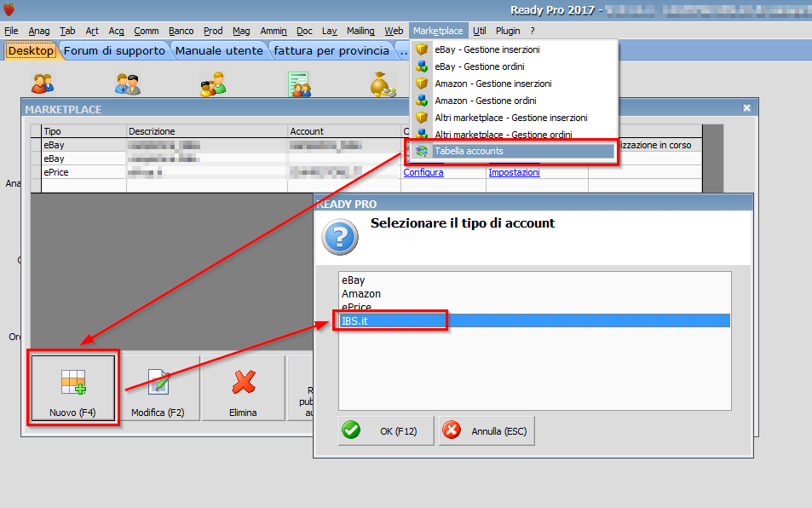The height and width of the screenshot is (508, 812).
Task: Click the Impostazioni link in ePrice row
Action: click(x=514, y=172)
